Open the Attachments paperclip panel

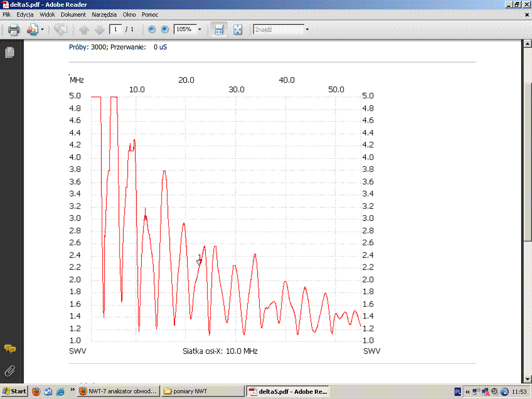[9, 370]
